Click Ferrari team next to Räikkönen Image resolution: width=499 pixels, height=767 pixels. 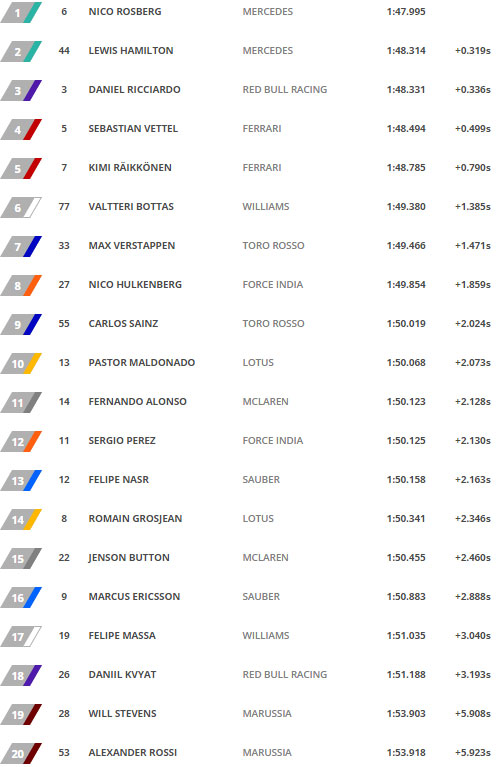262,168
